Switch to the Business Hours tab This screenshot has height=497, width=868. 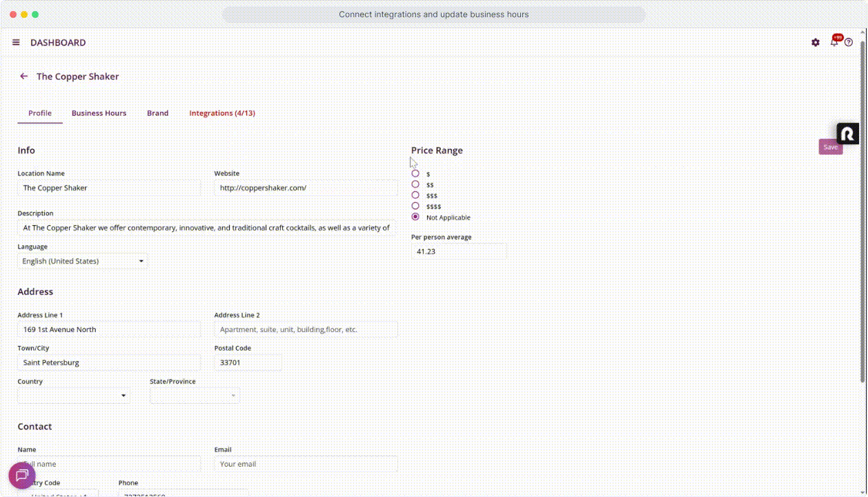(99, 113)
